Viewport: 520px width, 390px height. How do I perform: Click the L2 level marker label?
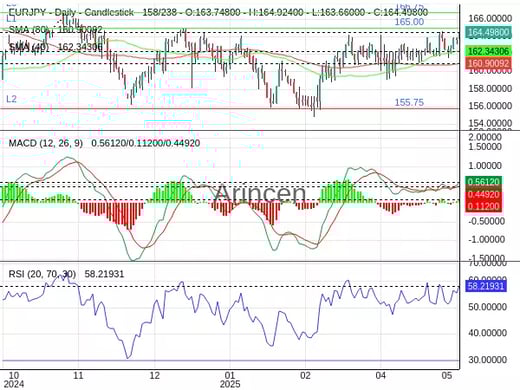(x=11, y=99)
